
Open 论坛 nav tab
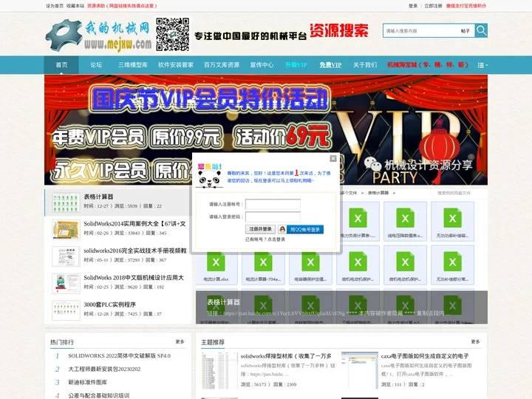point(96,65)
